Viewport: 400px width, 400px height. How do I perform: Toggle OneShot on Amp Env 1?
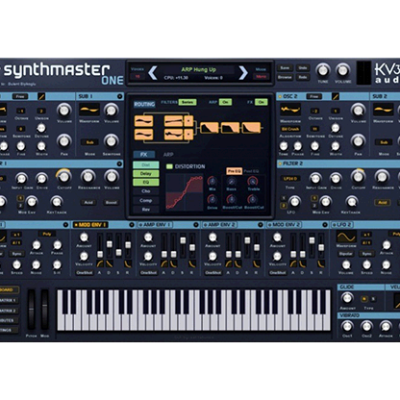[x=148, y=273]
